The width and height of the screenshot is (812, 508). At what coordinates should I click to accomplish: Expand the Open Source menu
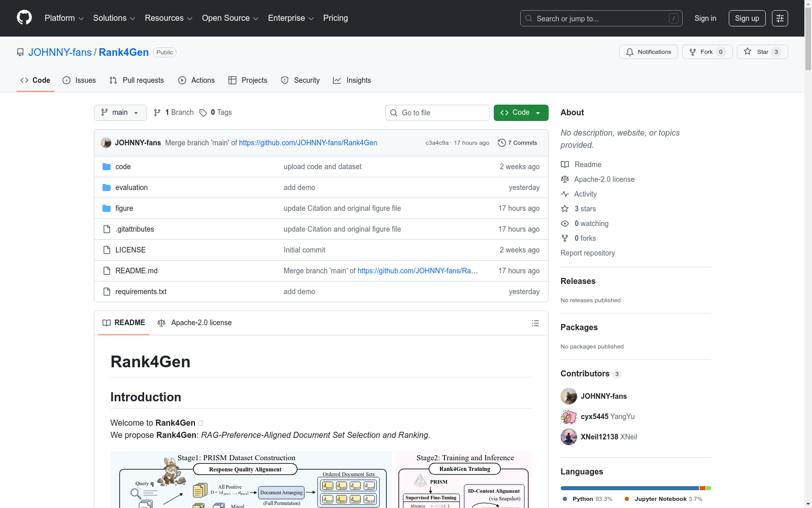(230, 18)
